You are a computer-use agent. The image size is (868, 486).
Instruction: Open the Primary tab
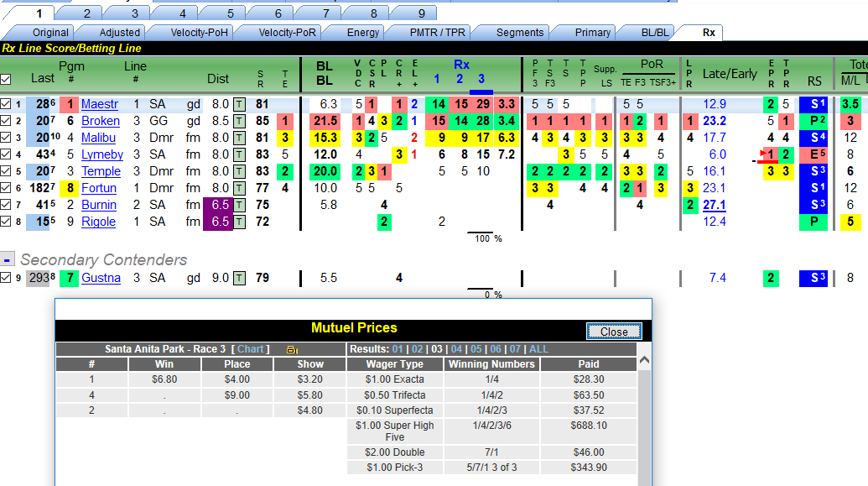(592, 33)
